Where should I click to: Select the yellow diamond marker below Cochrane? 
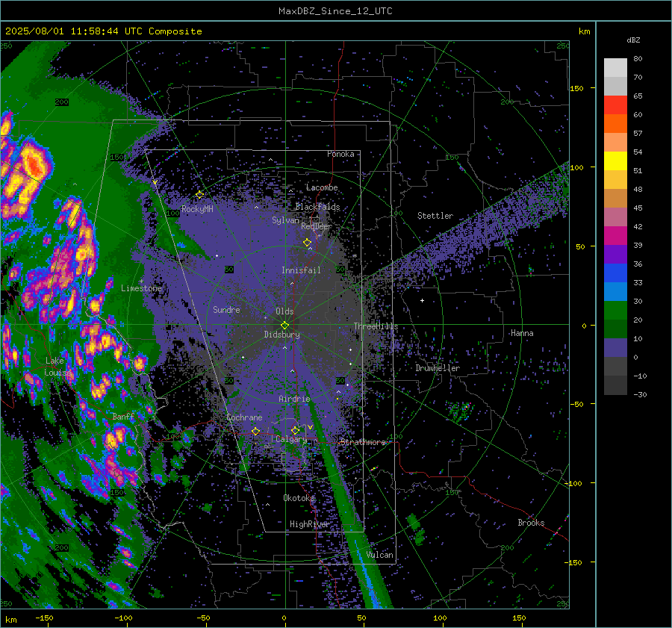point(256,431)
